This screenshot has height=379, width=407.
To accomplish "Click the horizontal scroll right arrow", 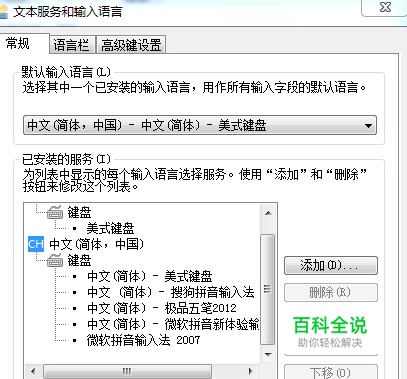I will pos(251,371).
